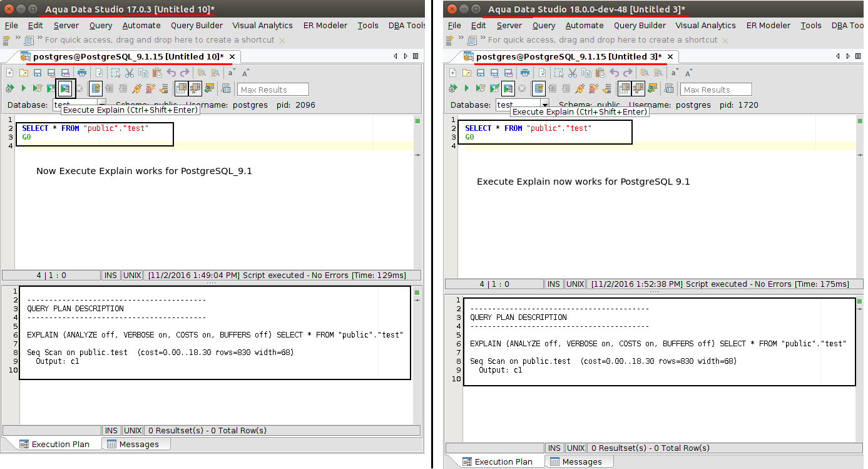
Task: Click the plug Connect icon, 17.0.3 window
Action: [x=136, y=89]
